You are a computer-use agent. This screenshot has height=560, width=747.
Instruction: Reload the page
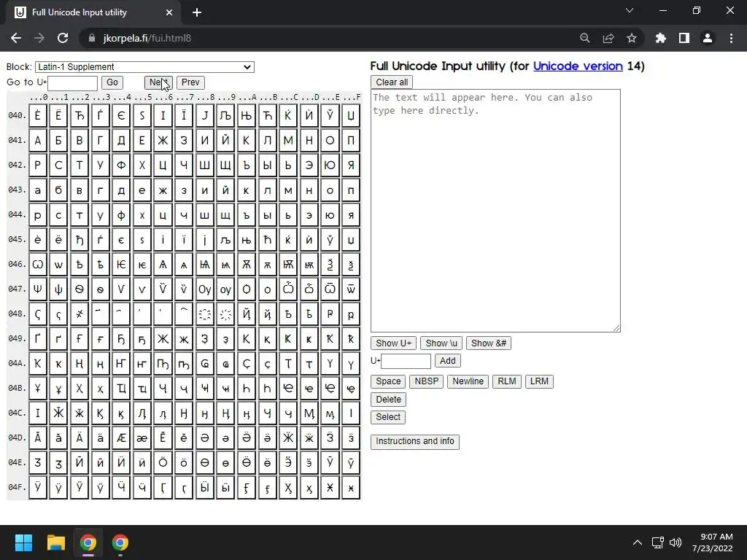click(x=63, y=38)
